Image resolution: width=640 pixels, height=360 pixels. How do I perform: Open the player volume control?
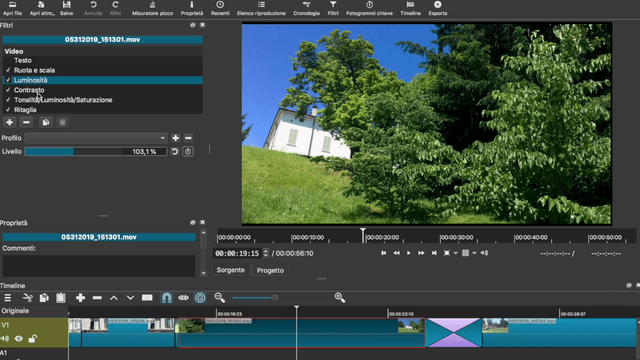pyautogui.click(x=484, y=253)
